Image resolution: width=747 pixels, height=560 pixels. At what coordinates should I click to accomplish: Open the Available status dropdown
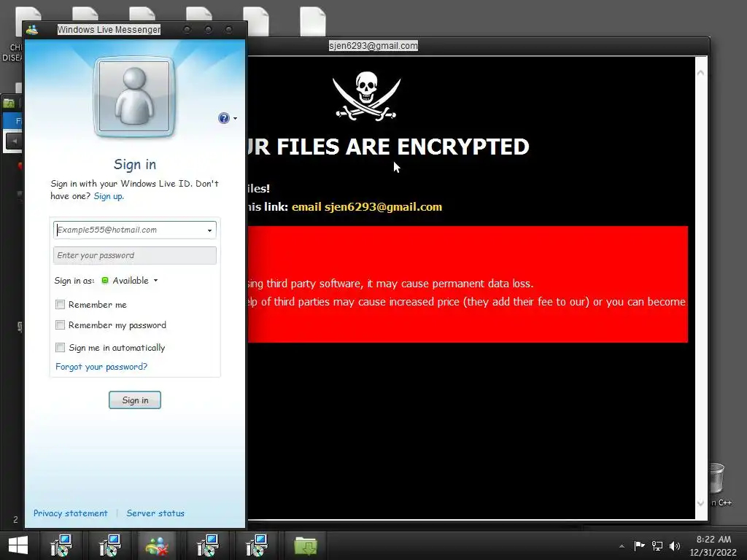(x=130, y=281)
